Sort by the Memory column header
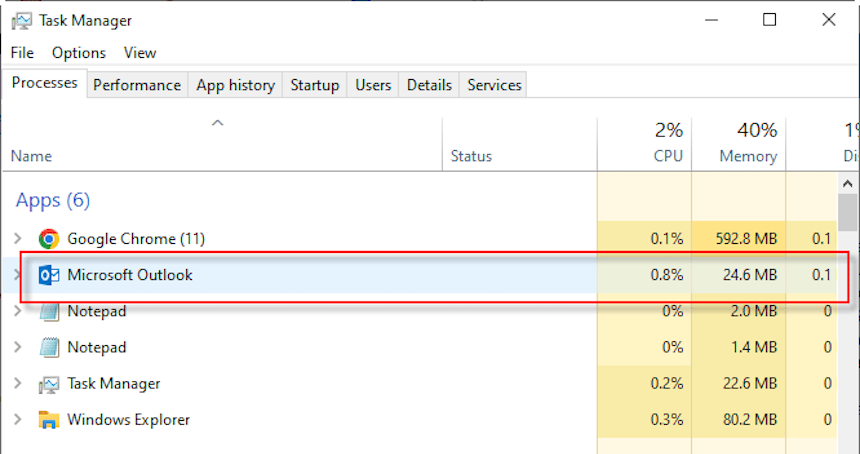The height and width of the screenshot is (454, 860). click(x=739, y=144)
